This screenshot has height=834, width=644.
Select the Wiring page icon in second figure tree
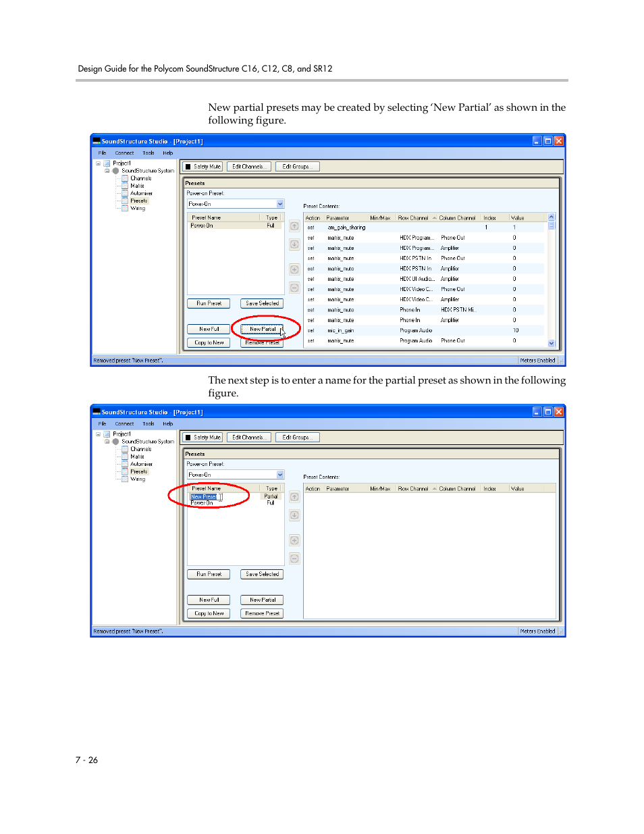[125, 479]
